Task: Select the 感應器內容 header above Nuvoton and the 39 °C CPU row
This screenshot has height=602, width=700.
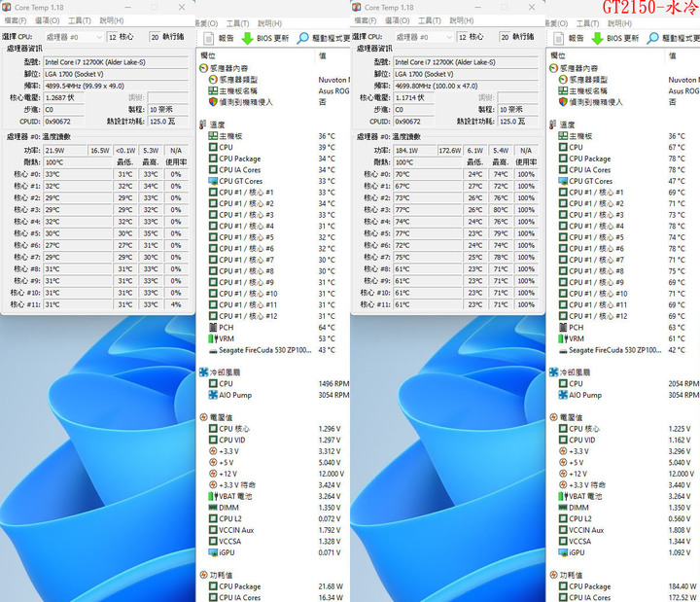Action: [x=224, y=68]
